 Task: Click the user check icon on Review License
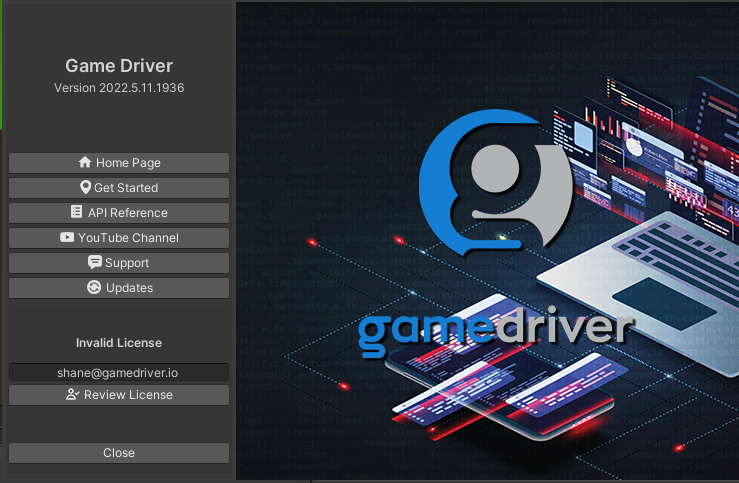point(73,394)
